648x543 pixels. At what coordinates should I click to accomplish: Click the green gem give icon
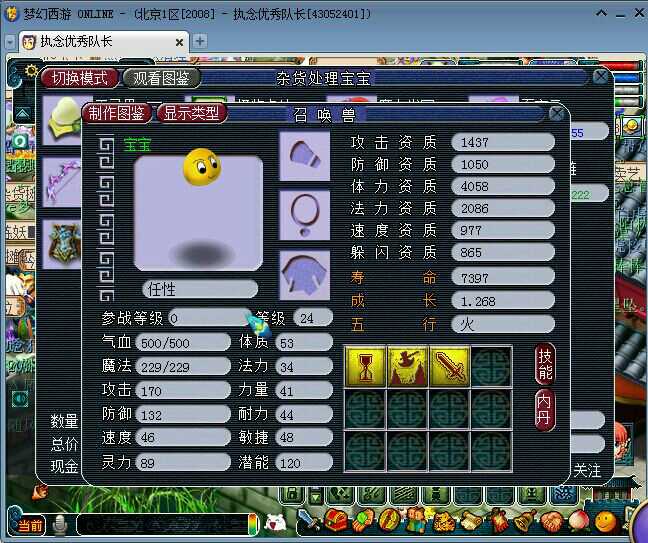[362, 520]
